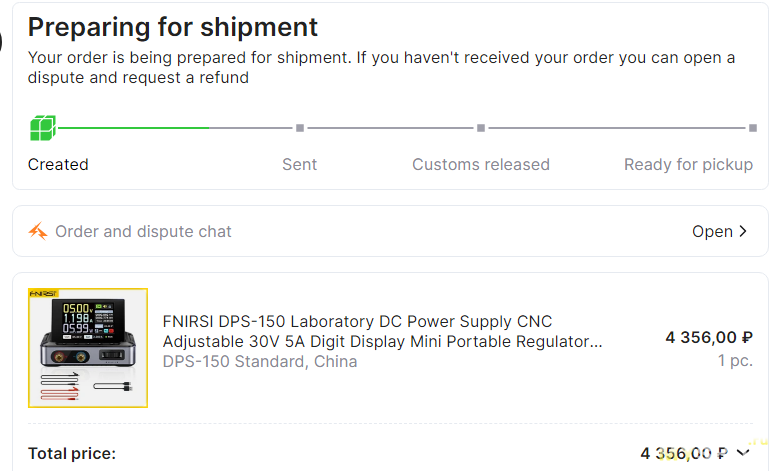Screen dimensions: 778x471
Task: Click the Preparing for shipment heading
Action: click(x=173, y=27)
